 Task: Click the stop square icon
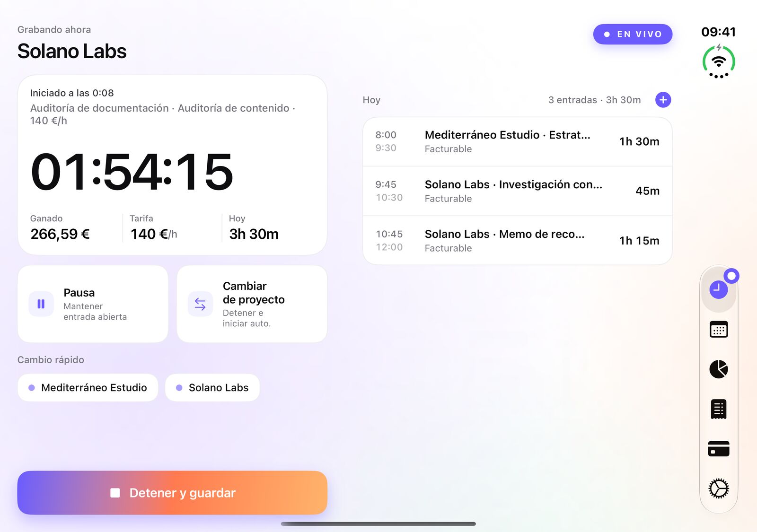[115, 493]
